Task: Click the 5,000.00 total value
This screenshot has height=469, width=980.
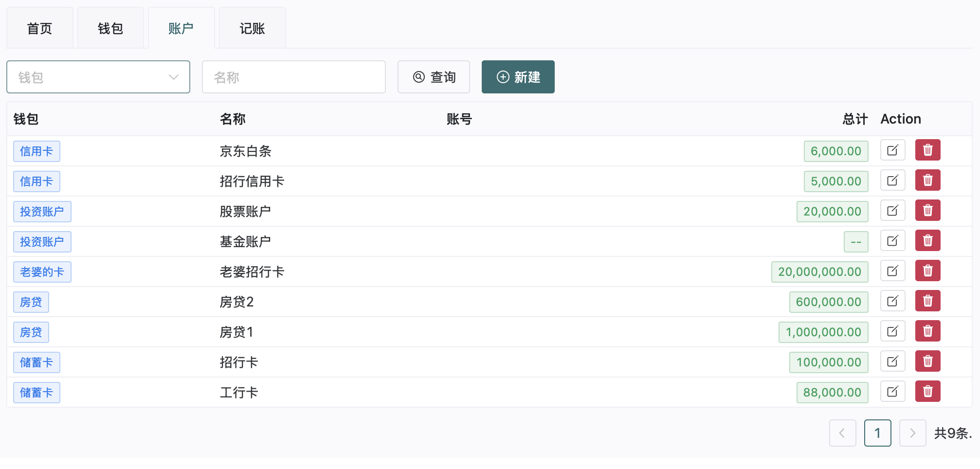Action: tap(836, 181)
